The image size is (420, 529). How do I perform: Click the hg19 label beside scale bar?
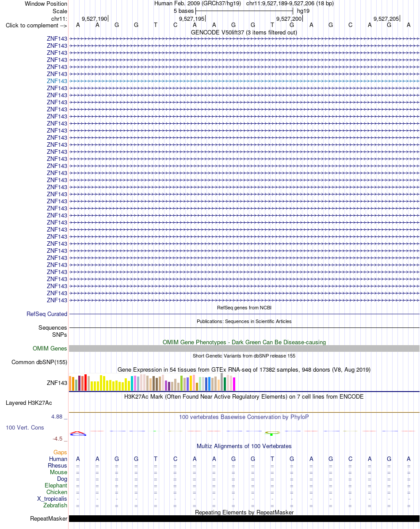(x=303, y=11)
